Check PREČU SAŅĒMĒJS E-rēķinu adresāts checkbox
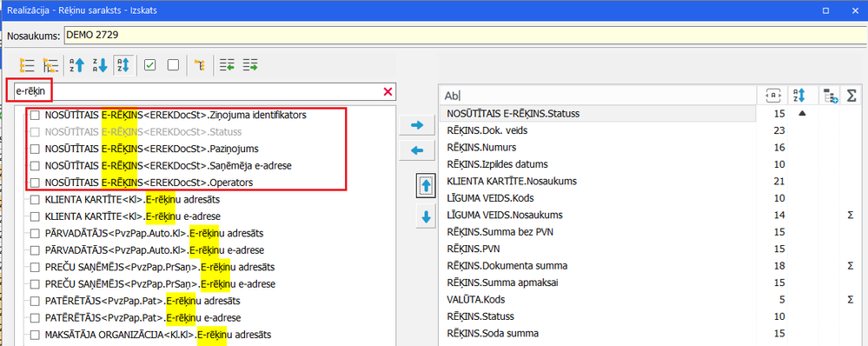The width and height of the screenshot is (868, 346). coord(35,268)
